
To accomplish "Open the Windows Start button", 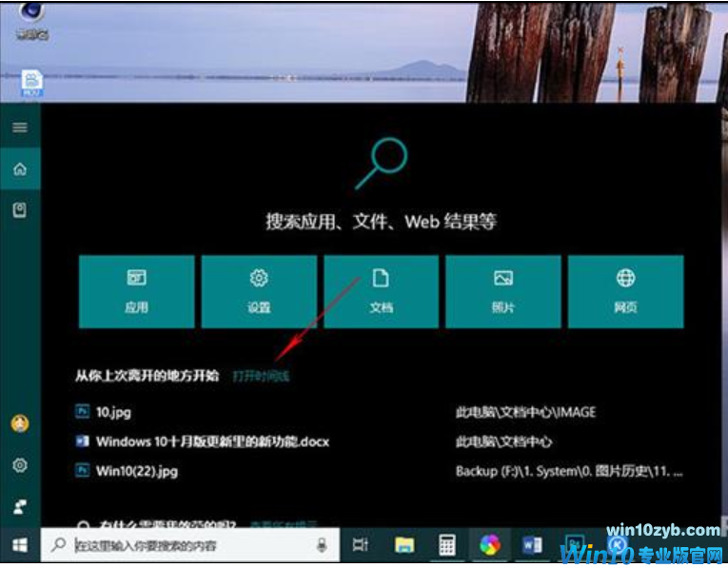I will (x=19, y=545).
